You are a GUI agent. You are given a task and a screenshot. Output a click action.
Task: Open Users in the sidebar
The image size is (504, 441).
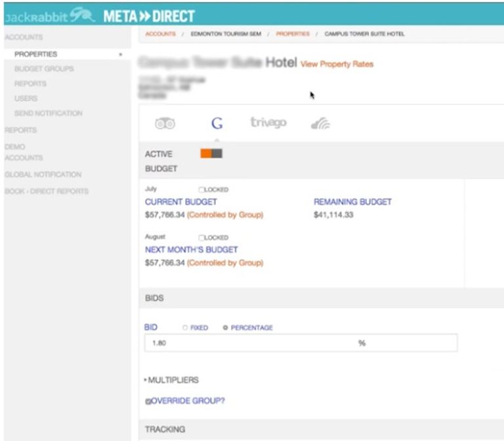tap(26, 98)
